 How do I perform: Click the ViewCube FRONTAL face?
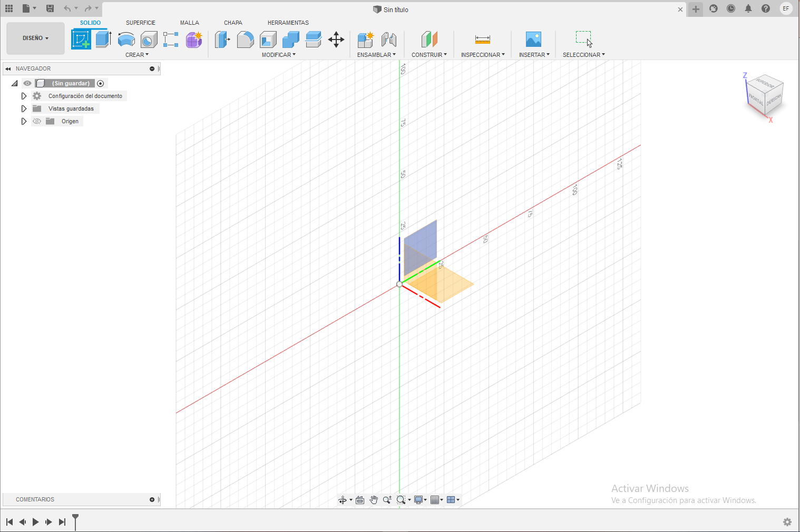[756, 98]
